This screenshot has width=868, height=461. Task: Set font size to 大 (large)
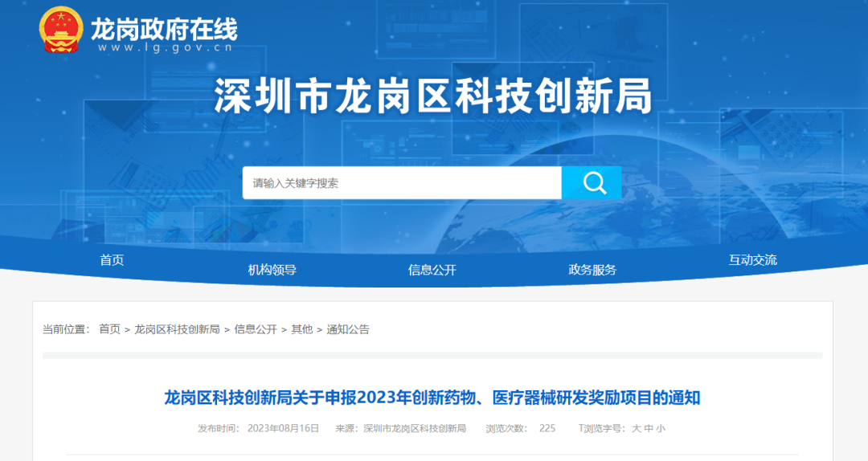[636, 429]
